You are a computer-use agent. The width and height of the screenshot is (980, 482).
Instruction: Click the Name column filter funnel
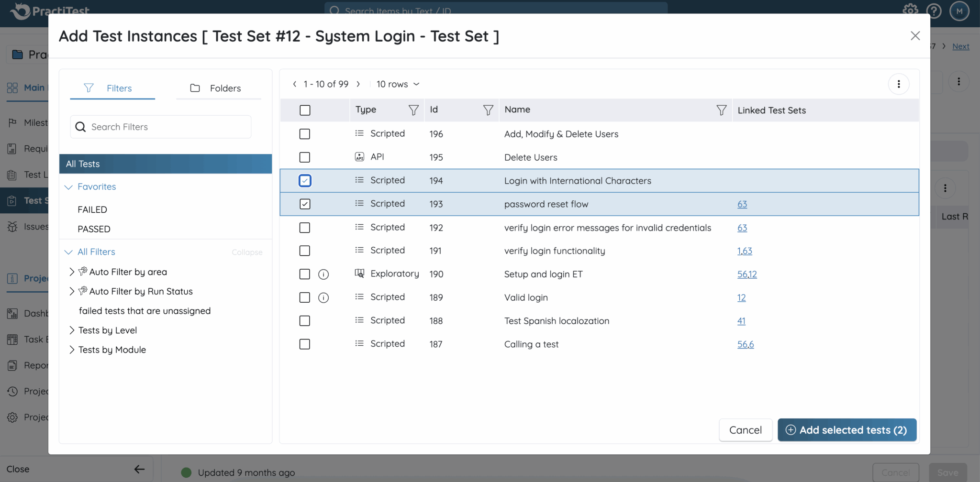tap(721, 110)
